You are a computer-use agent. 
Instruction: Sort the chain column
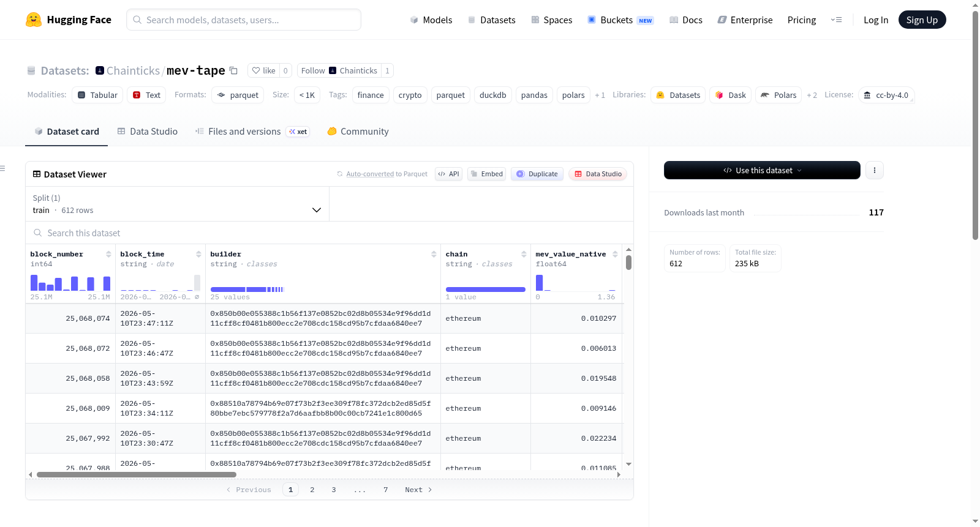coord(524,254)
